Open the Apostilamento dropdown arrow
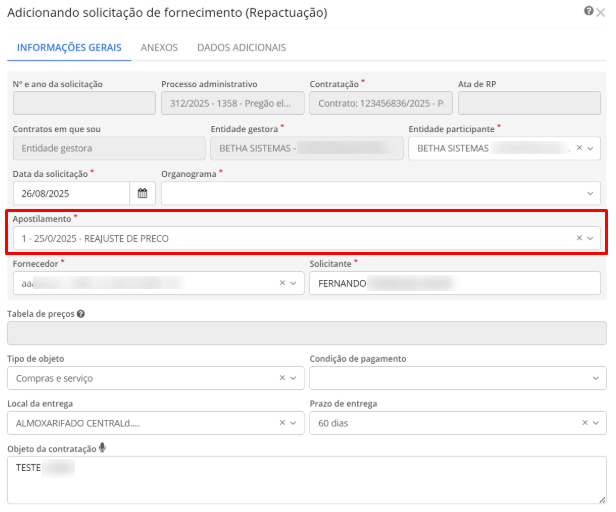This screenshot has width=616, height=512. tap(592, 238)
